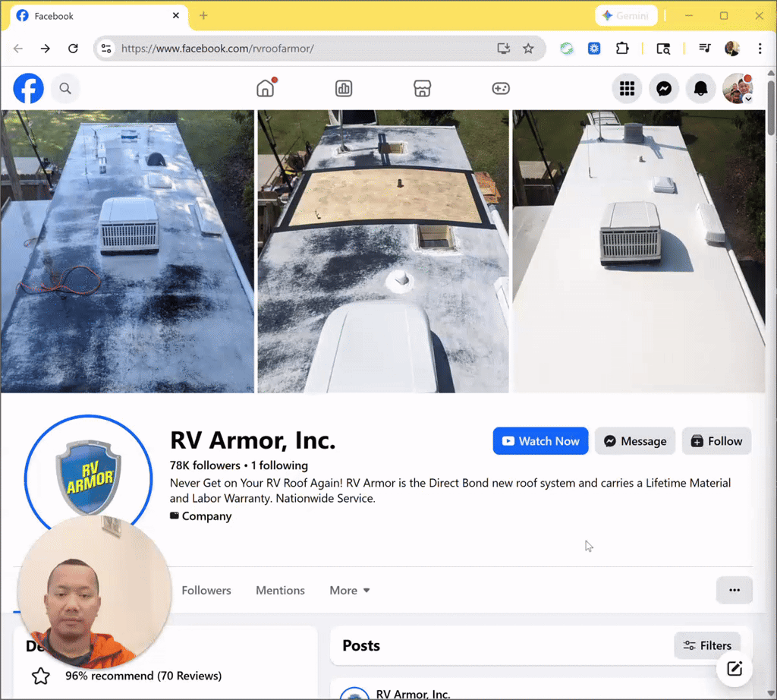Click the floating compose message icon
Viewport: 777px width, 700px height.
point(735,668)
